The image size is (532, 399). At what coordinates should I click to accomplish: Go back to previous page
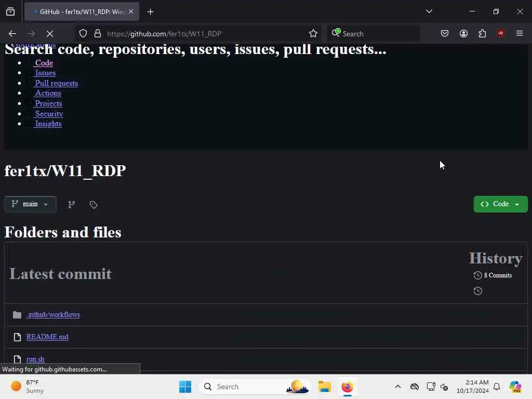tap(12, 34)
